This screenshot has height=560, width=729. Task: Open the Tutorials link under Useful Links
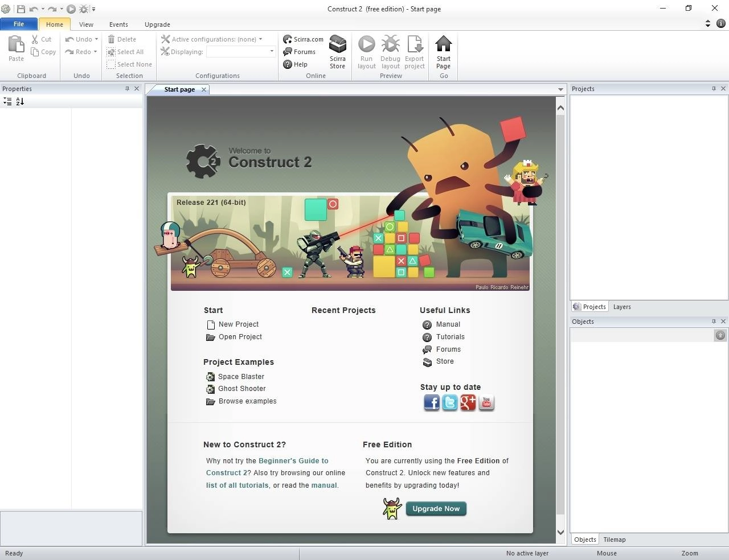point(450,337)
